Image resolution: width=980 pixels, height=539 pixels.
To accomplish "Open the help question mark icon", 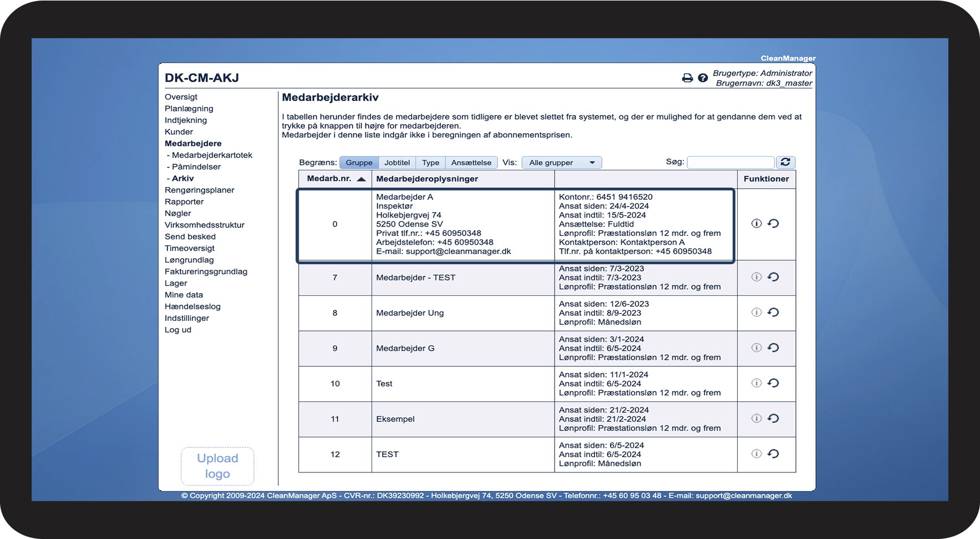I will coord(703,78).
